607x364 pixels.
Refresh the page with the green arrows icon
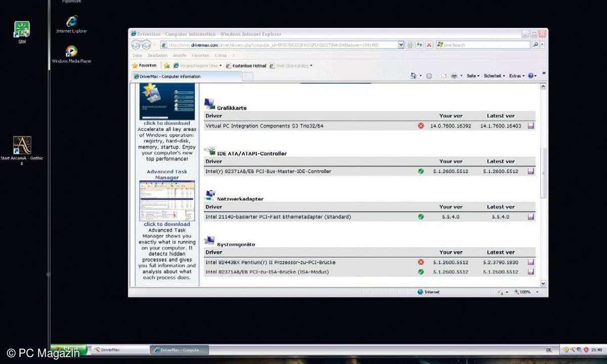pos(419,45)
